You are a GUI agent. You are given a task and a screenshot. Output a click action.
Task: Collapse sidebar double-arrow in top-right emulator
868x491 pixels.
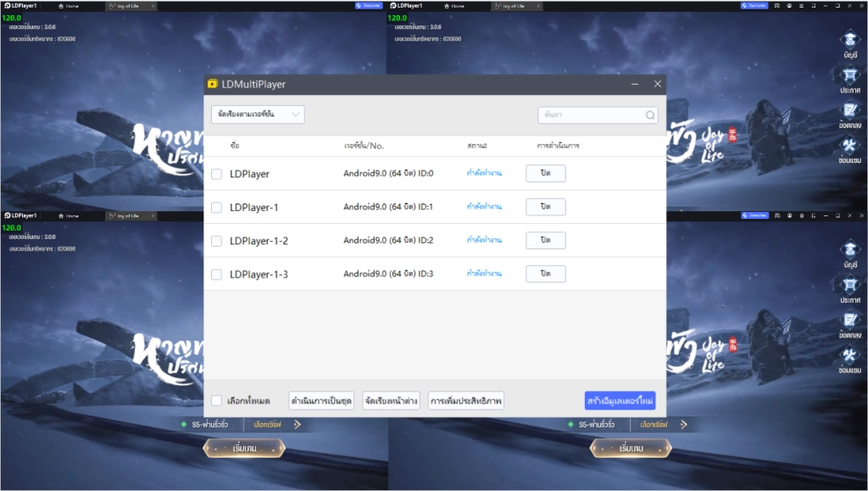(x=862, y=6)
